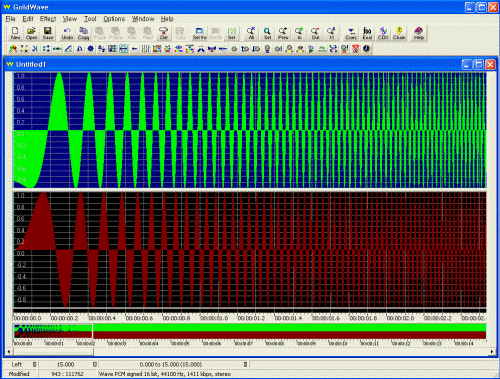The width and height of the screenshot is (500, 379).
Task: Click the Undo toolbar icon
Action: pyautogui.click(x=67, y=33)
